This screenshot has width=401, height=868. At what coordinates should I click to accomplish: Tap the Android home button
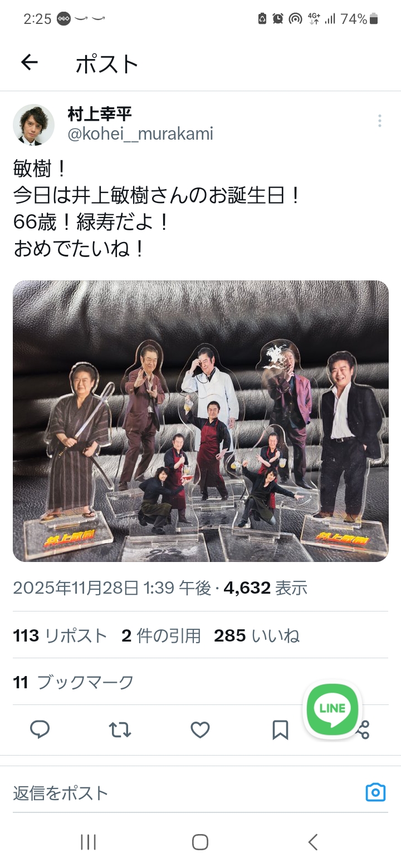point(200,842)
